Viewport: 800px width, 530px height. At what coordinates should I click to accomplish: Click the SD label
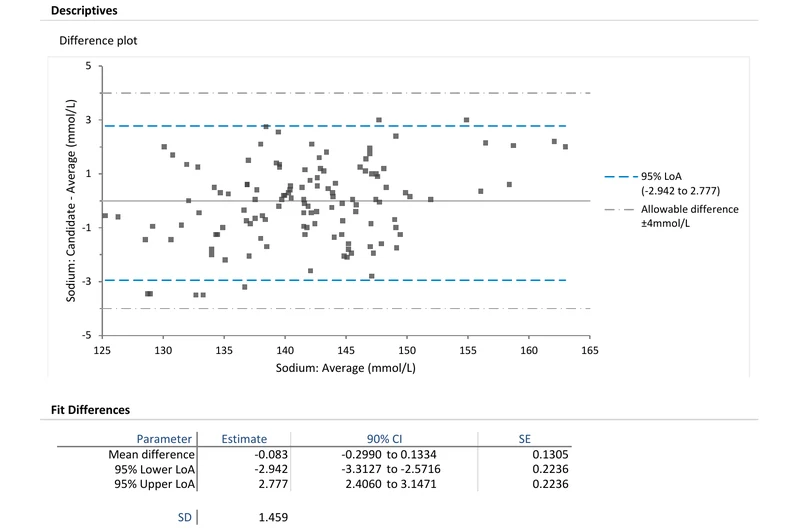coord(185,517)
